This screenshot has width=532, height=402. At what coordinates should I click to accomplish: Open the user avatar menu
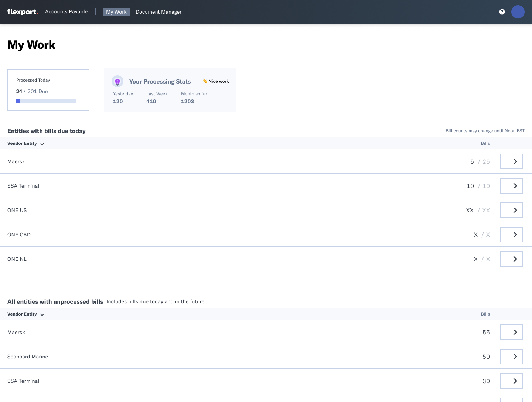pyautogui.click(x=518, y=12)
